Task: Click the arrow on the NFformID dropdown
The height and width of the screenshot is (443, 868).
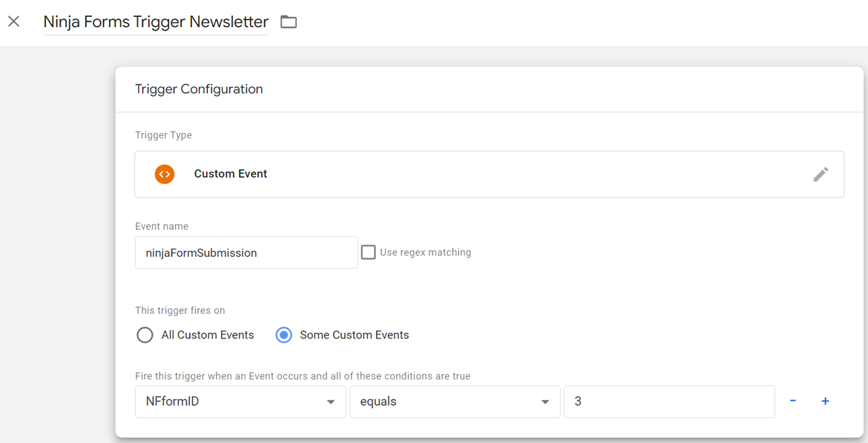Action: pyautogui.click(x=331, y=402)
